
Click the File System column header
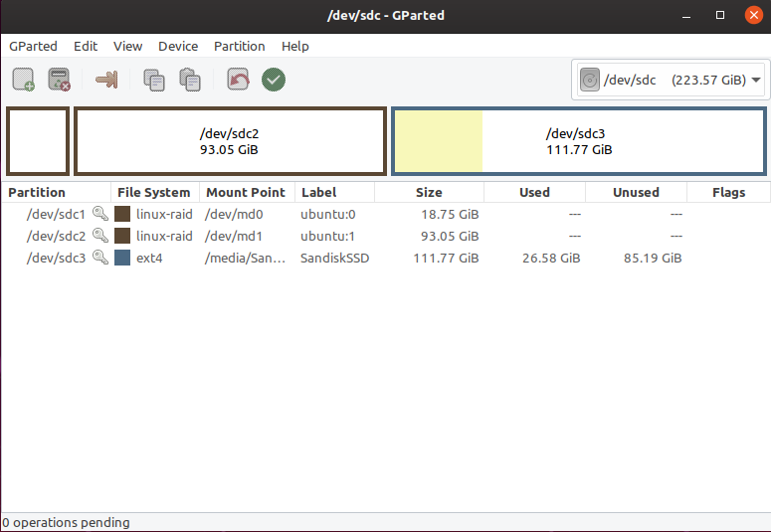[153, 192]
